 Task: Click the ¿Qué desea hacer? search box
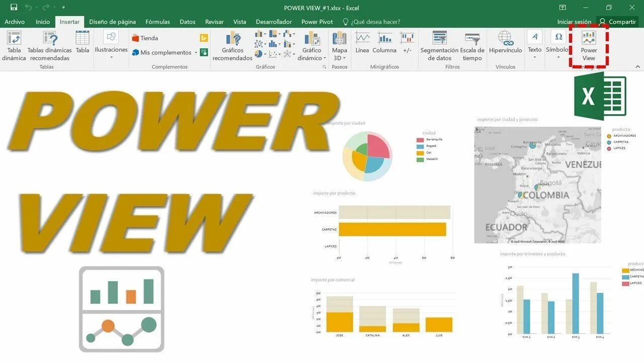(x=371, y=22)
